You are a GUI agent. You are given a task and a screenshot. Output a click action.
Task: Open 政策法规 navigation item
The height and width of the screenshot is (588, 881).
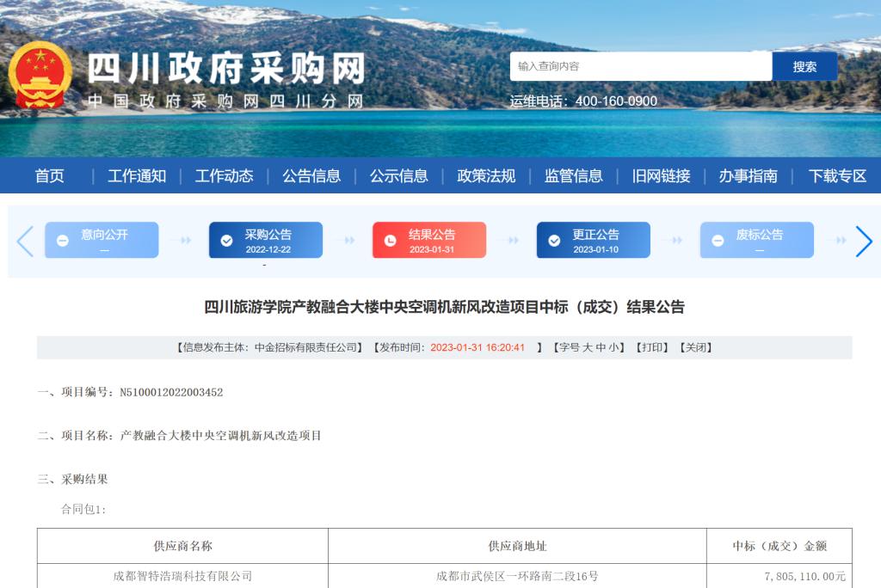486,175
